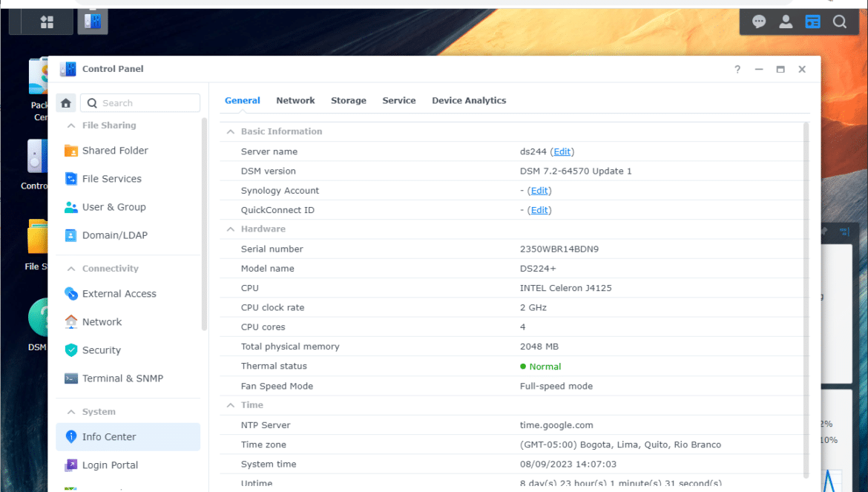
Task: Edit the server name ds244
Action: pos(562,151)
